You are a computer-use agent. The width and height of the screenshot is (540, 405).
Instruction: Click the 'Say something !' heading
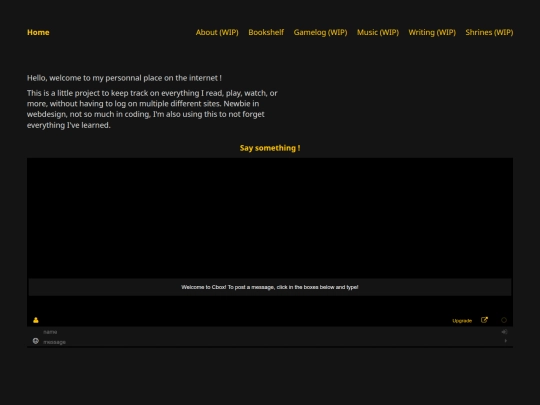[x=270, y=148]
